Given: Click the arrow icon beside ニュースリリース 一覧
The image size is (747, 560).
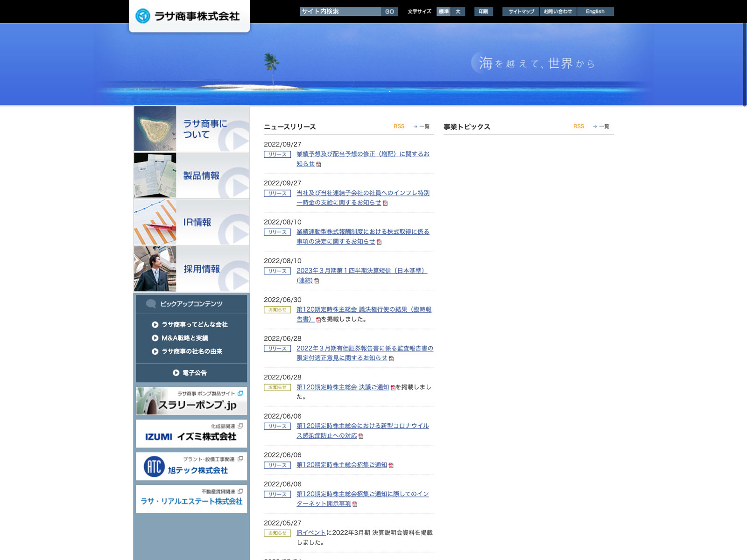Looking at the screenshot, I should click(x=415, y=126).
